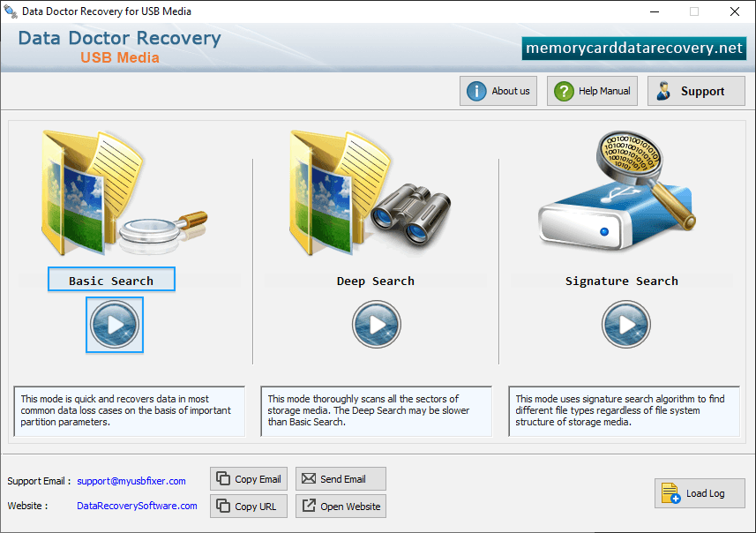Image resolution: width=756 pixels, height=533 pixels.
Task: Click the Basic Search folder and magnifier image
Action: pyautogui.click(x=124, y=193)
